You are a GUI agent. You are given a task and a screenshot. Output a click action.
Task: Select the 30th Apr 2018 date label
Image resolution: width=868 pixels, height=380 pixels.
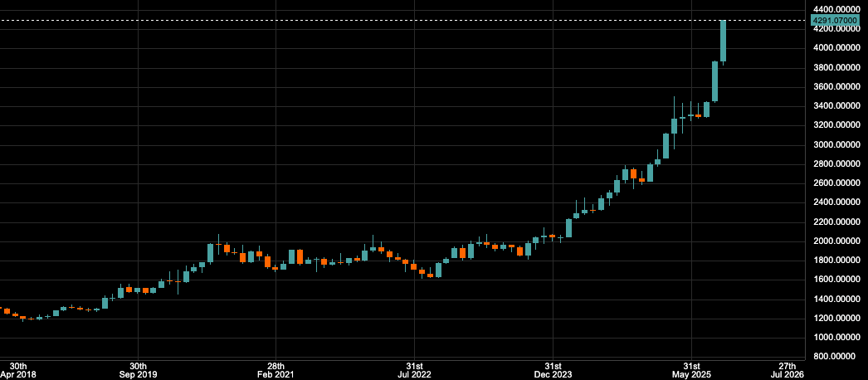[x=17, y=370]
